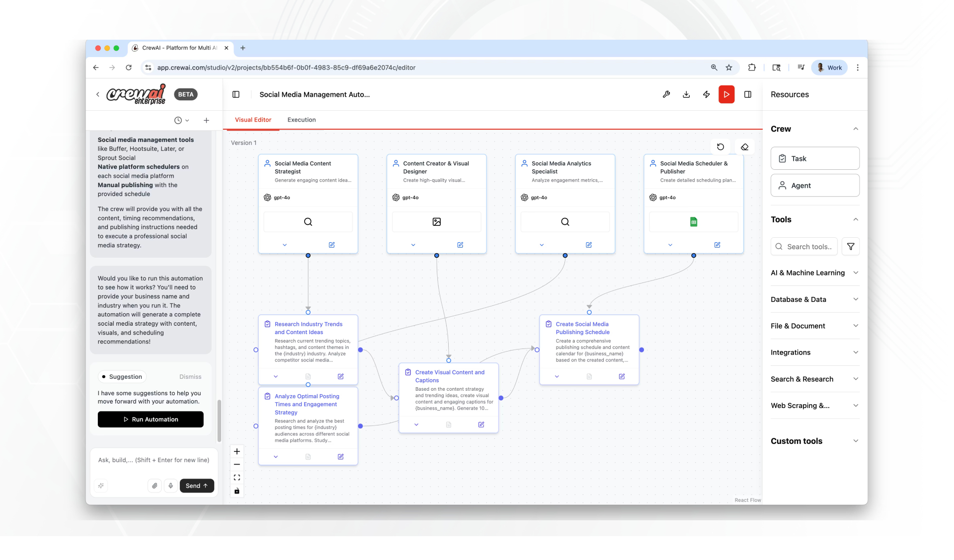The image size is (954, 560).
Task: Expand the Analytics Specialist agent card details
Action: (542, 245)
